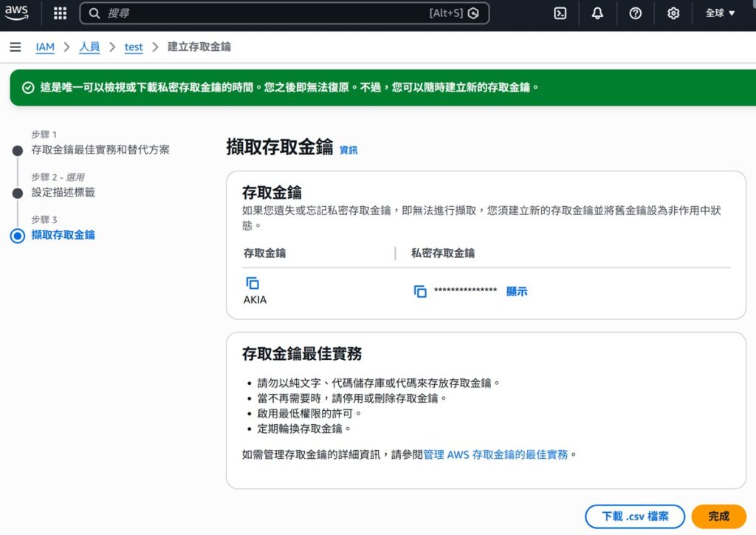
Task: Select step 3 擷取存取金鑰 radio indicator
Action: pyautogui.click(x=18, y=236)
